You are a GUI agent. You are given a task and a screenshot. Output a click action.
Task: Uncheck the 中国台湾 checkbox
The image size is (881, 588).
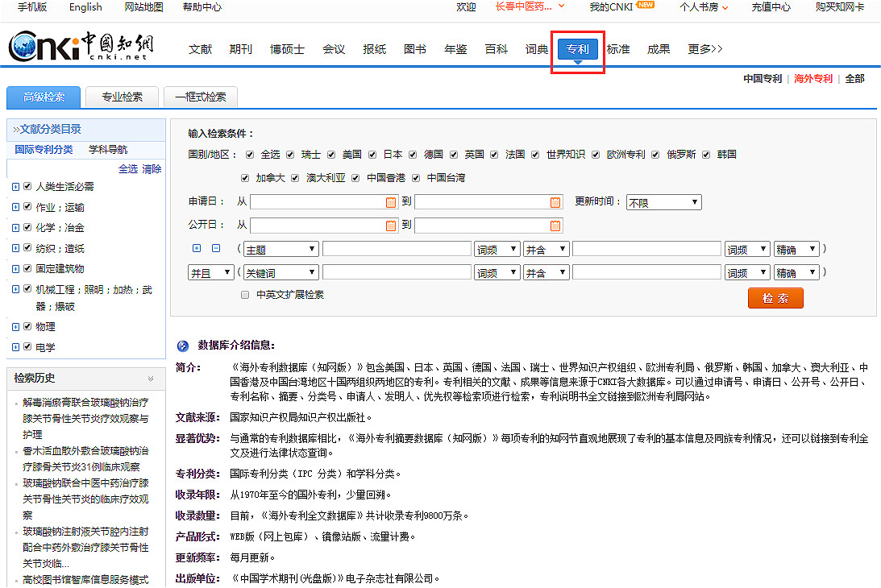tap(416, 178)
